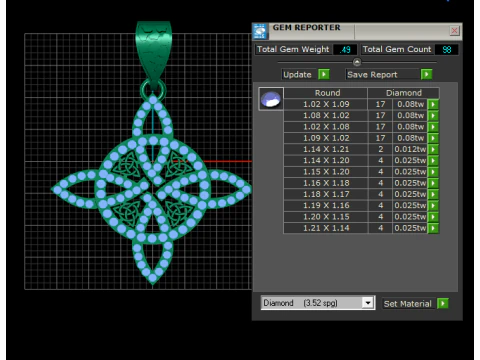Select size cell 1.15 X 1.20
The height and width of the screenshot is (360, 480).
point(326,172)
